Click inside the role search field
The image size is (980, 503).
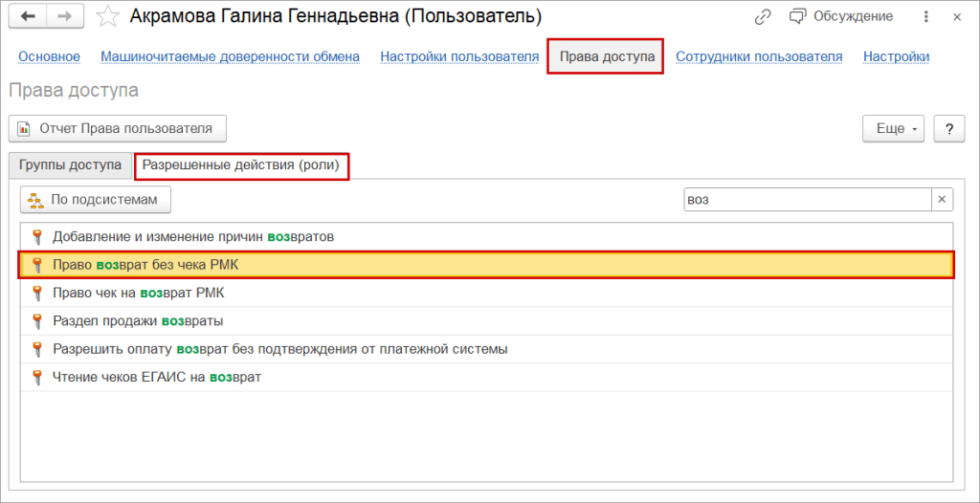806,199
